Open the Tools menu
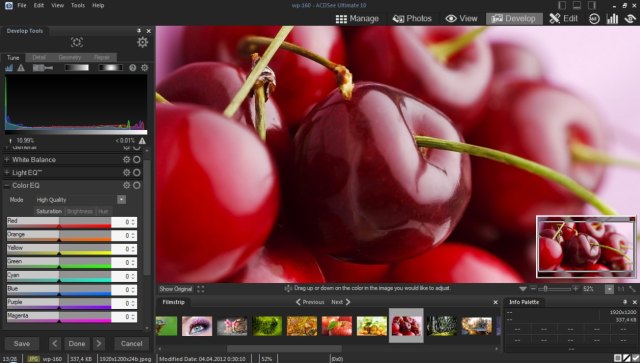Image resolution: width=640 pixels, height=363 pixels. coord(78,5)
